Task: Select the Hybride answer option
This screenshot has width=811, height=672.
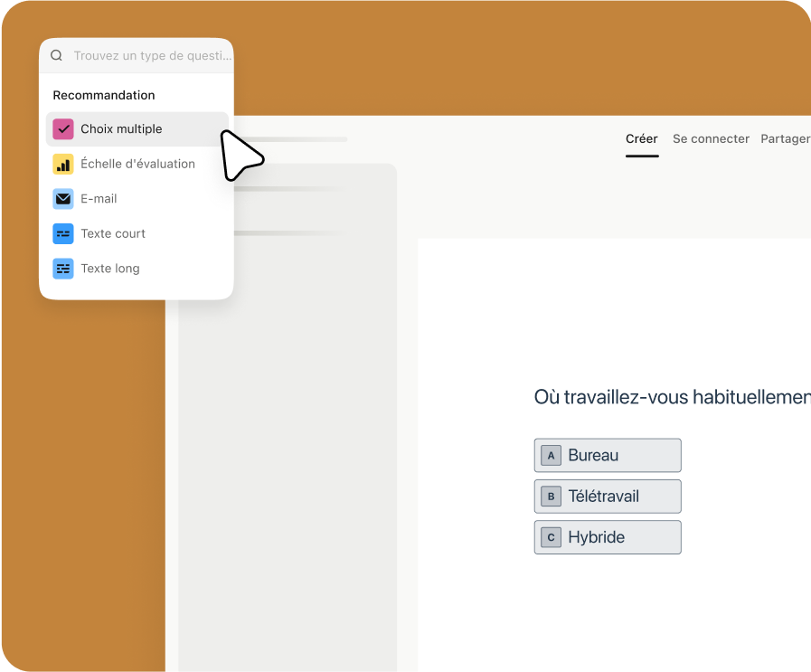Action: point(608,537)
